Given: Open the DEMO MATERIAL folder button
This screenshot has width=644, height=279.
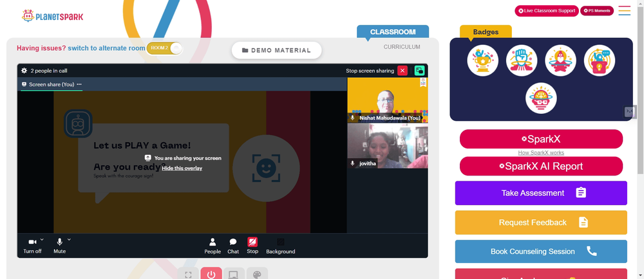Looking at the screenshot, I should [276, 50].
